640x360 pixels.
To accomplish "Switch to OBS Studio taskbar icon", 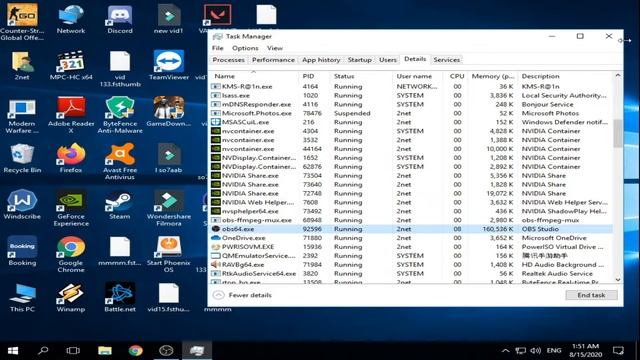I will point(166,351).
